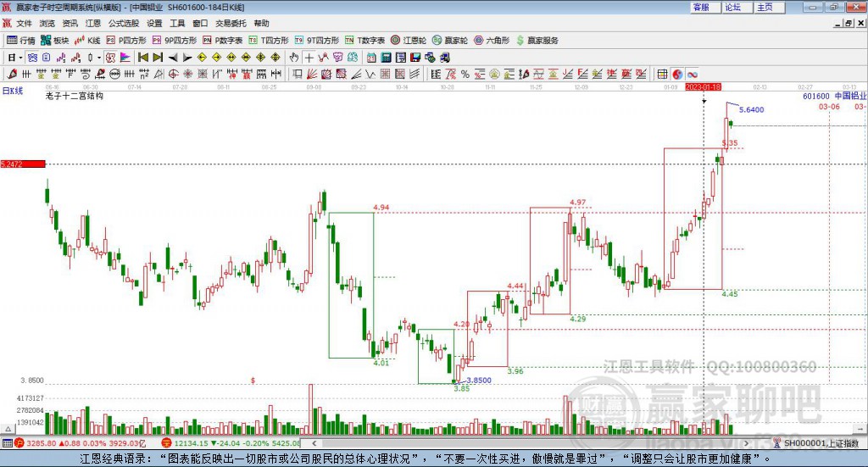The width and height of the screenshot is (868, 467).
Task: Open the 行情 market quotes view
Action: pyautogui.click(x=20, y=41)
